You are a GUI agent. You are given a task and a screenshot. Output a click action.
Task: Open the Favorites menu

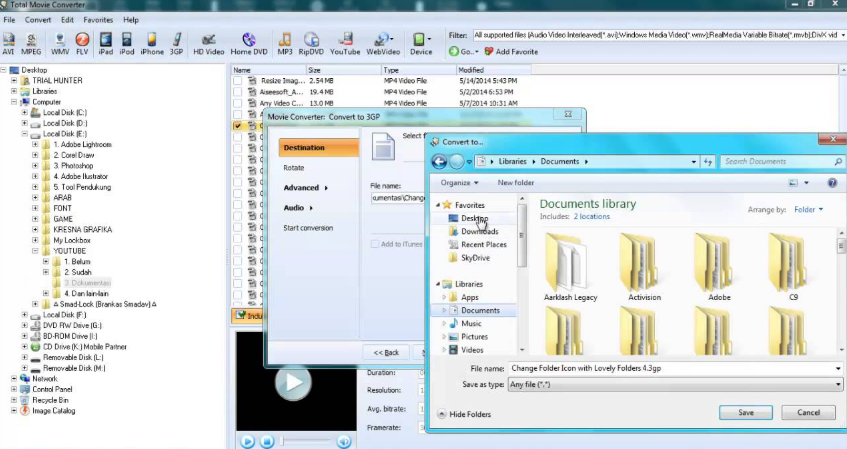pyautogui.click(x=98, y=20)
